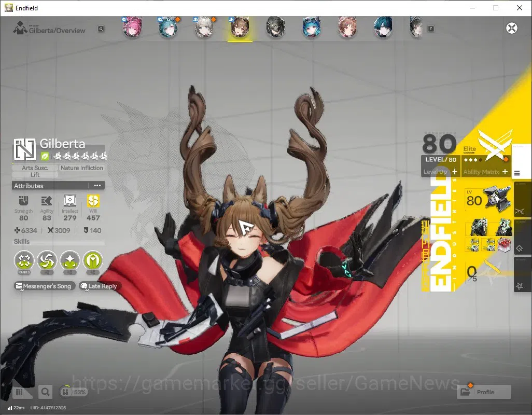This screenshot has width=532, height=415.
Task: Close the operator overview with the X button
Action: click(x=512, y=28)
